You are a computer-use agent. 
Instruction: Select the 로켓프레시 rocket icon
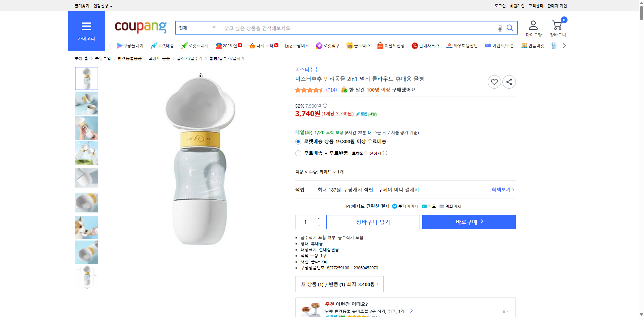pos(184,45)
